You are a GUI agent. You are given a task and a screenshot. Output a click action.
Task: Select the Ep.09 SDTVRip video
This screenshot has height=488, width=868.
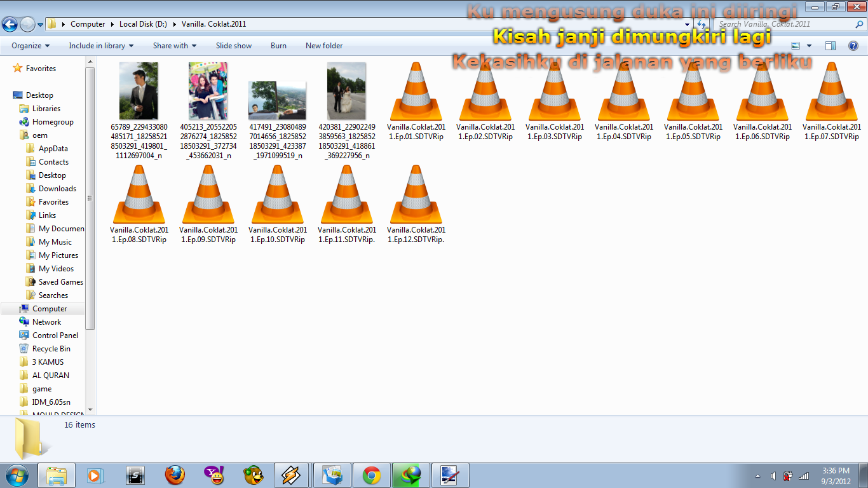[x=208, y=205]
